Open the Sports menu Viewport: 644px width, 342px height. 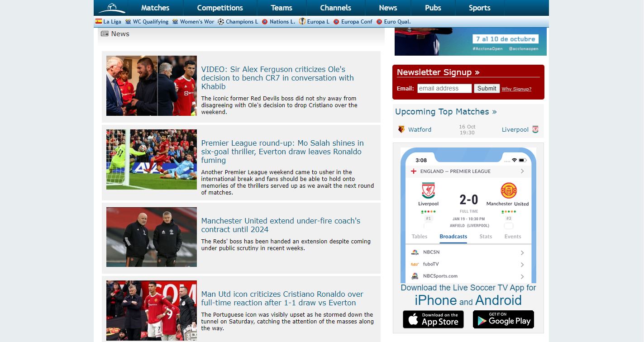(x=480, y=8)
